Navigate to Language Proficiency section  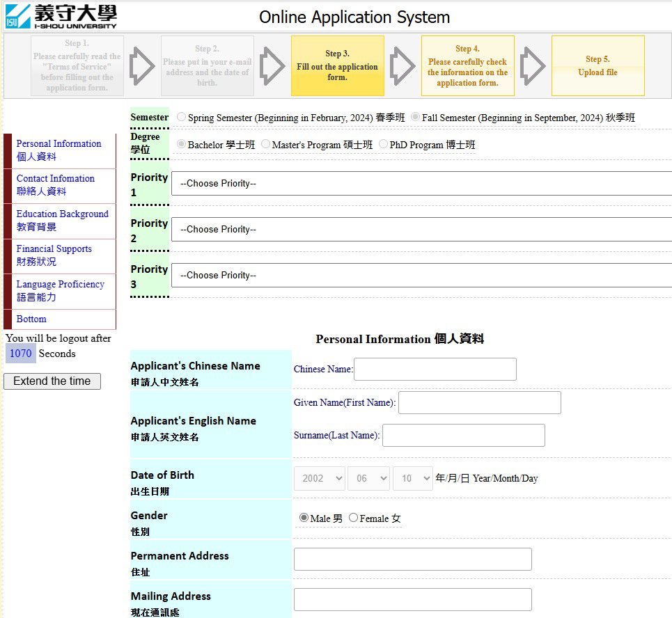(60, 290)
